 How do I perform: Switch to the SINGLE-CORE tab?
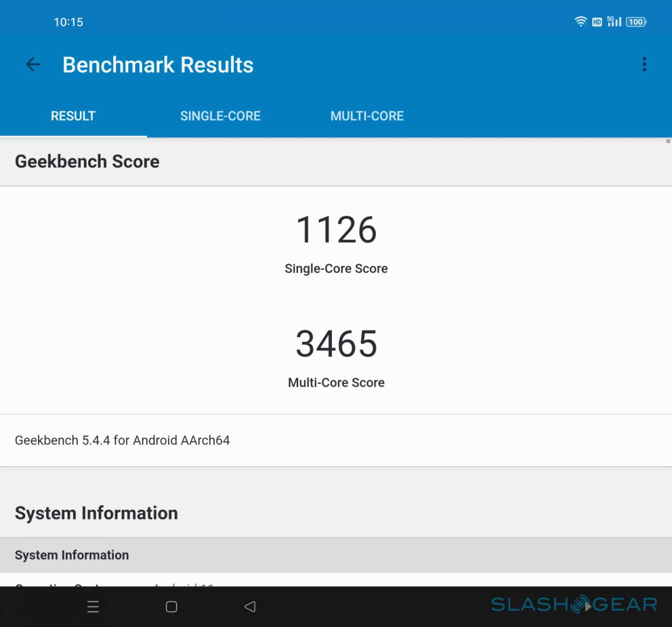point(220,116)
